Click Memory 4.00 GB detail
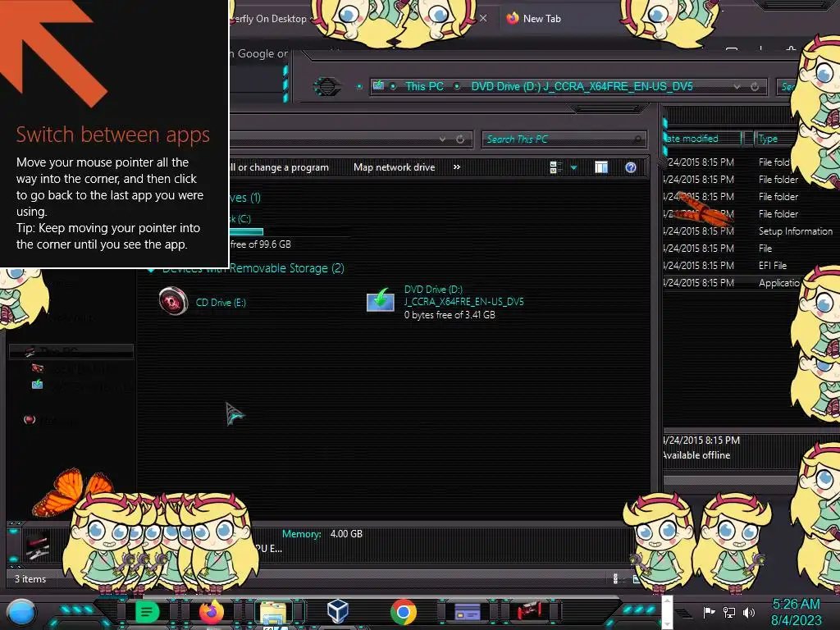840x630 pixels. 322,533
